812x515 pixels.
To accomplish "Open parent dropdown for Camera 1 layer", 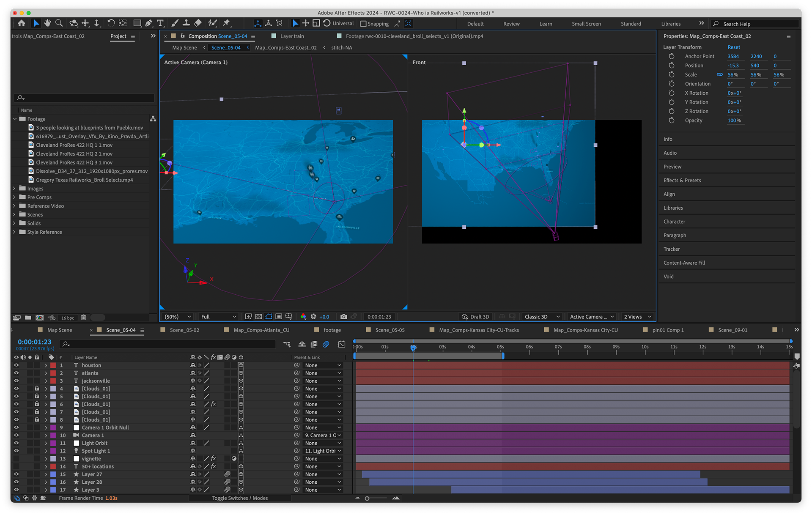I will pyautogui.click(x=323, y=436).
